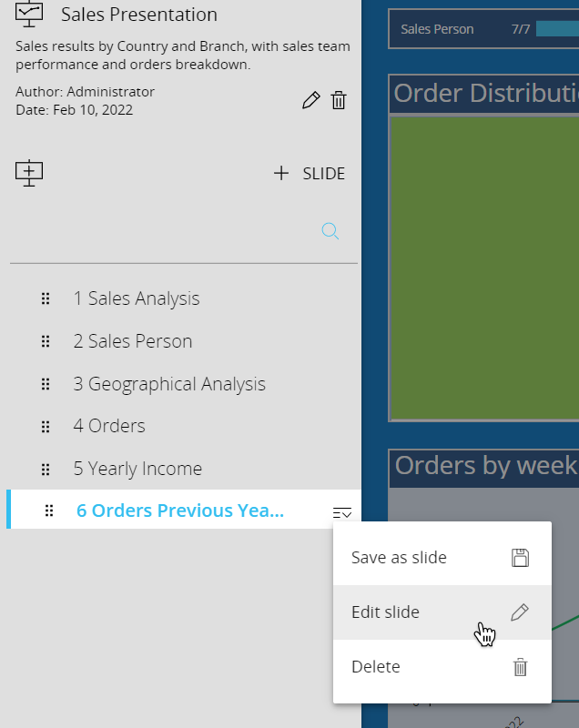Click the floppy disk save icon
This screenshot has width=579, height=728.
pyautogui.click(x=520, y=558)
